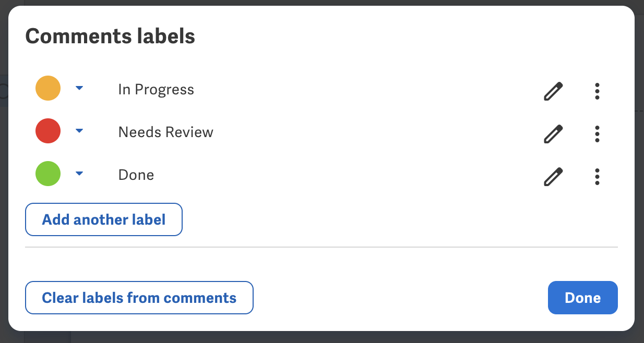Confirm with the blue Done button
The height and width of the screenshot is (343, 644).
pos(583,298)
